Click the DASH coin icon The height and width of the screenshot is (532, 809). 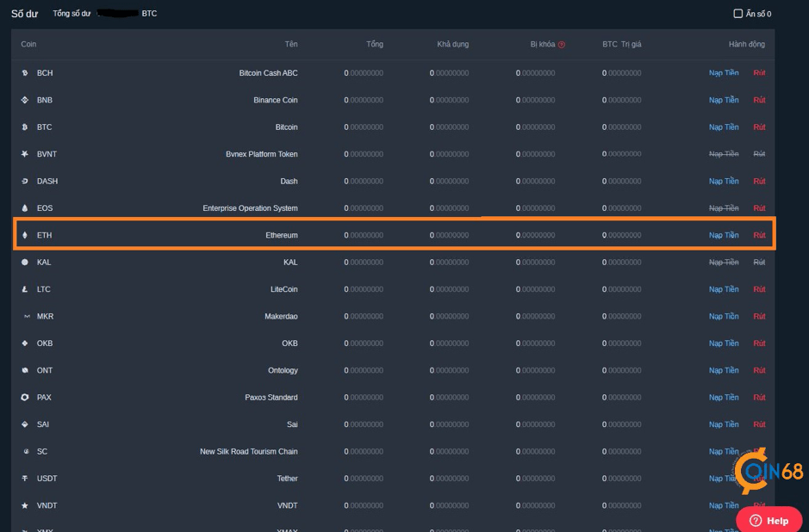(25, 181)
